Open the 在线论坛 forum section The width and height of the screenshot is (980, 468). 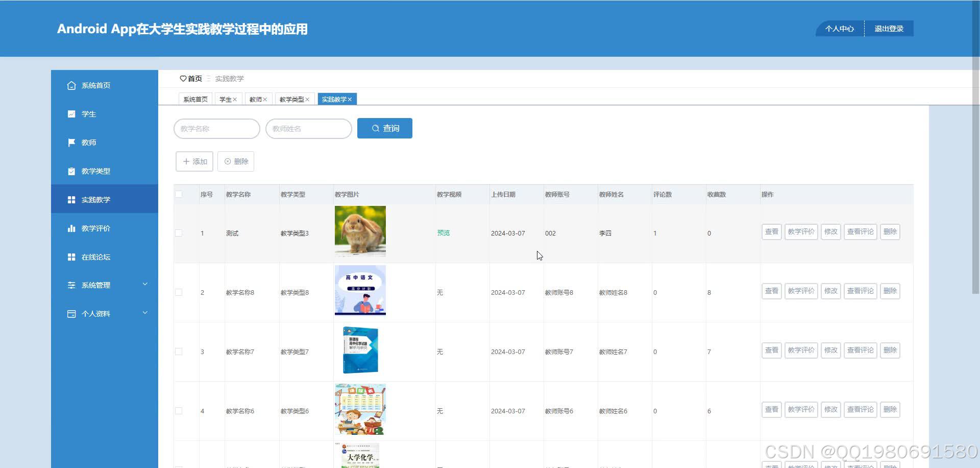(71, 257)
